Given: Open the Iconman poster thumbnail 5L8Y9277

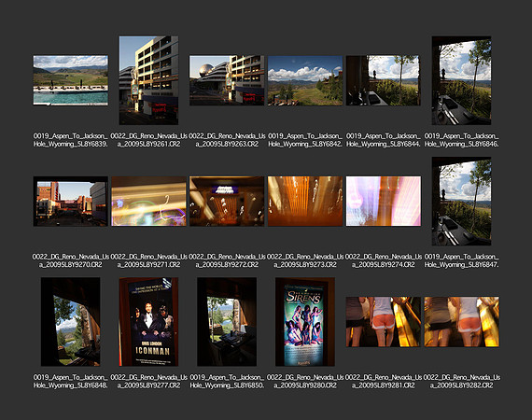Looking at the screenshot, I should coord(148,322).
